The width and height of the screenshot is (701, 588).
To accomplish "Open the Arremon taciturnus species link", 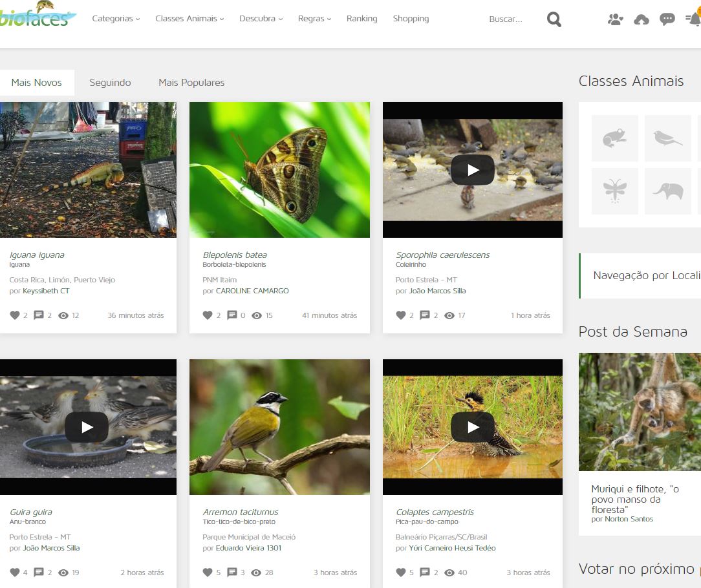I will pyautogui.click(x=241, y=512).
